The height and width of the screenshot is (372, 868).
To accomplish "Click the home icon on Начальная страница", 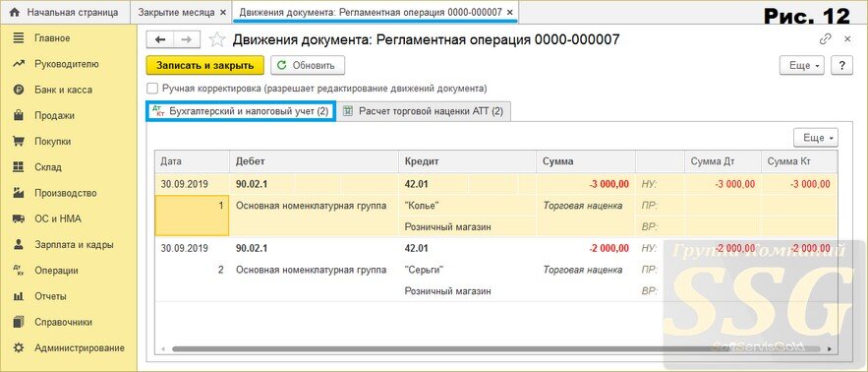I will 16,12.
